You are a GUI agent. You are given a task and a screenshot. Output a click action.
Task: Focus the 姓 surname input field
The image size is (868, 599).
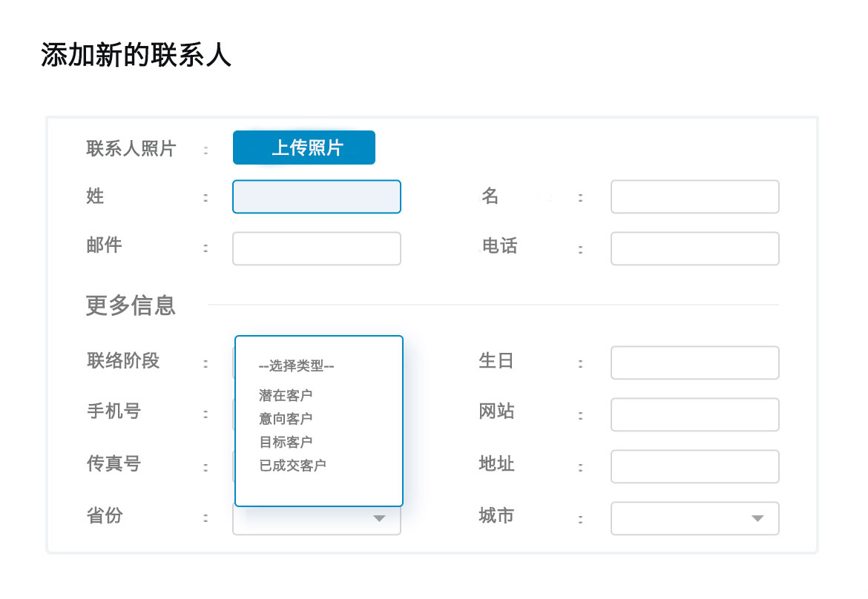pyautogui.click(x=317, y=196)
